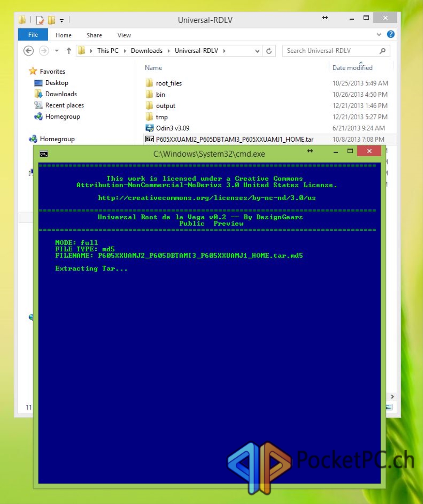
Task: Select the P605XXUAMJ2 HOME.tar file
Action: click(234, 139)
